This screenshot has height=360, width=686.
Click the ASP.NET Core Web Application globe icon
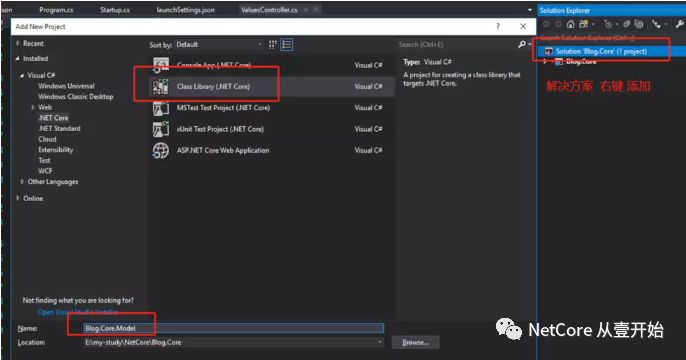pos(161,150)
